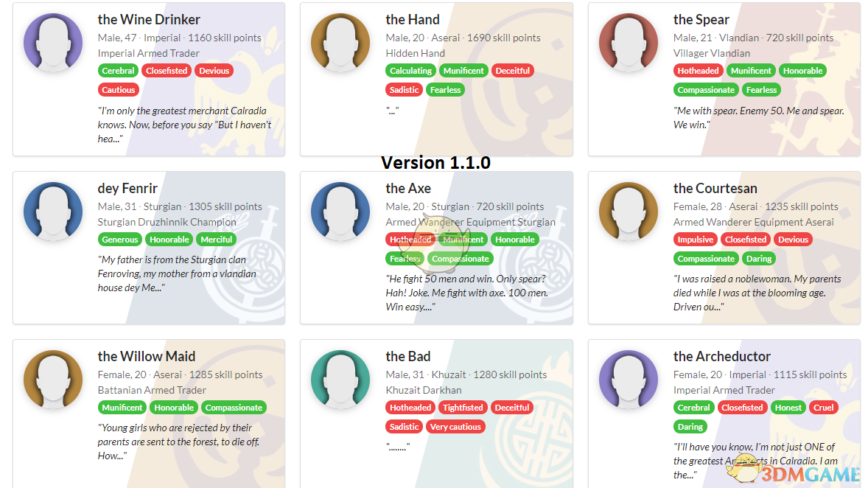The height and width of the screenshot is (488, 868).
Task: Click the Bad's Very cautious tag
Action: pyautogui.click(x=455, y=427)
